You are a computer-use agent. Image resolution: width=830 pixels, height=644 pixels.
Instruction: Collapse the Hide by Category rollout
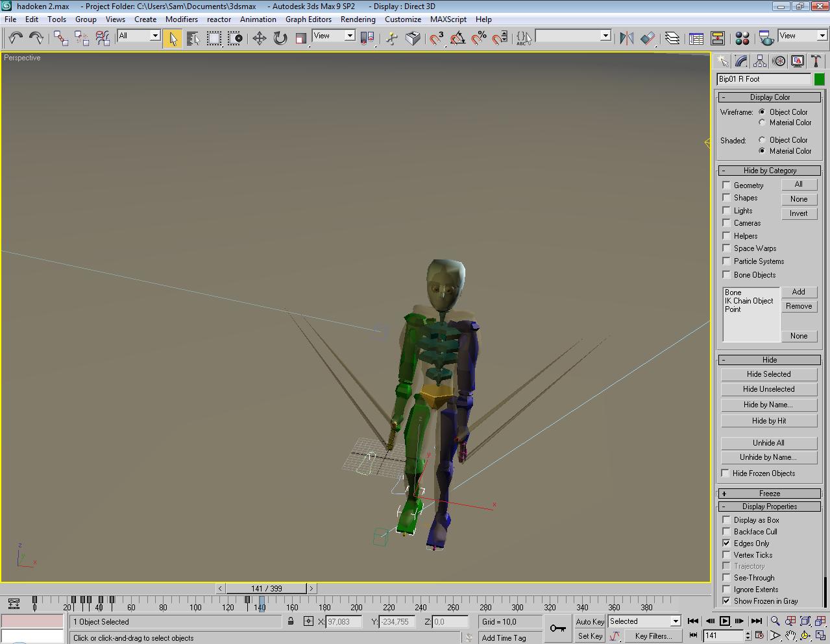click(770, 171)
